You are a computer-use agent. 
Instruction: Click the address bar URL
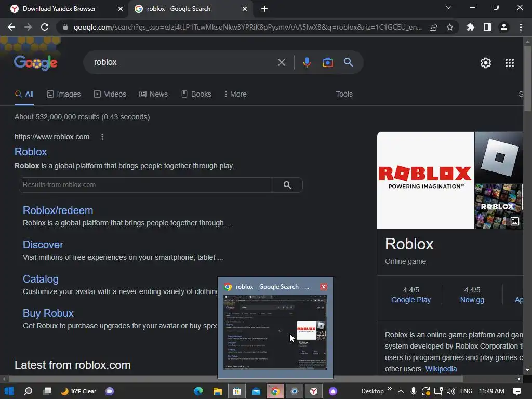[247, 27]
